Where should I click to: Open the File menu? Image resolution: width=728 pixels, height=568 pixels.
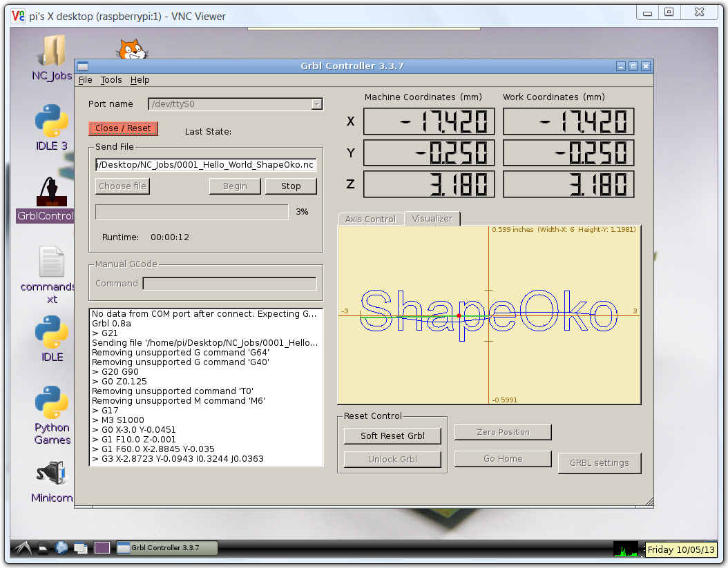click(x=85, y=80)
